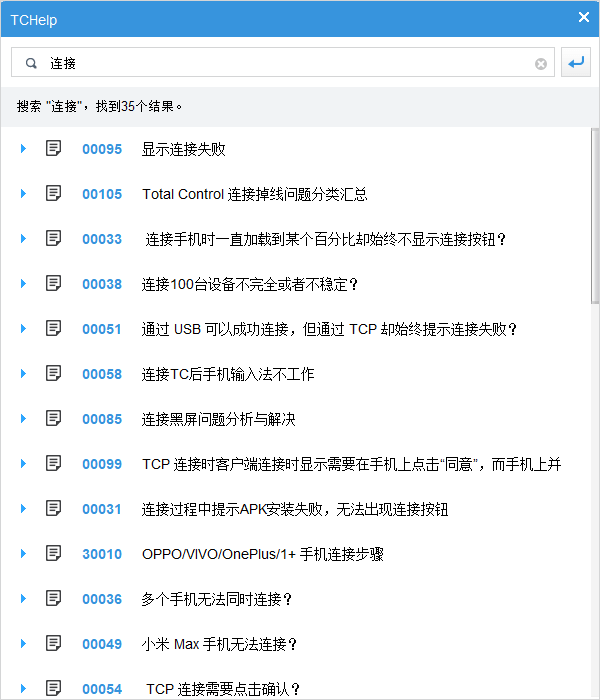Click the results list vertical scrollbar thumb
600x700 pixels.
[595, 216]
